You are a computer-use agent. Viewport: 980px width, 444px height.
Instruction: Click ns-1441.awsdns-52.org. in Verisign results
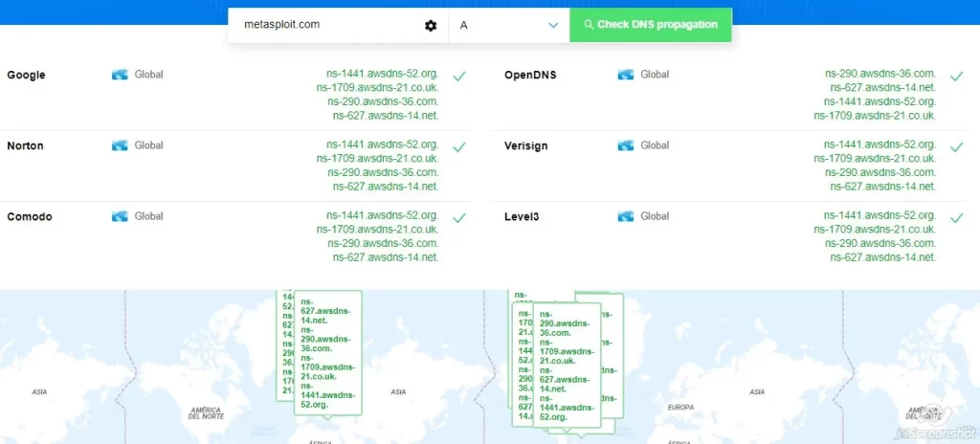[x=880, y=144]
